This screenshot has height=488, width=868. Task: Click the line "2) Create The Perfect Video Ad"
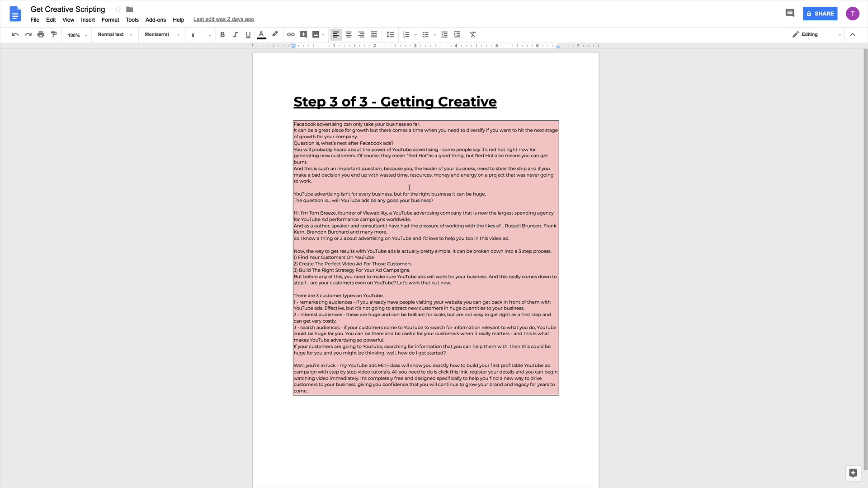(353, 264)
